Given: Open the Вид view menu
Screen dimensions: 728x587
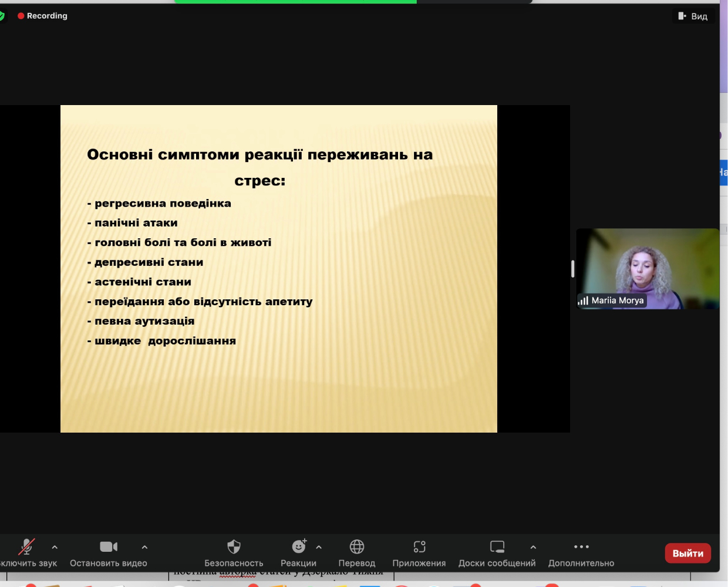Looking at the screenshot, I should tap(693, 16).
